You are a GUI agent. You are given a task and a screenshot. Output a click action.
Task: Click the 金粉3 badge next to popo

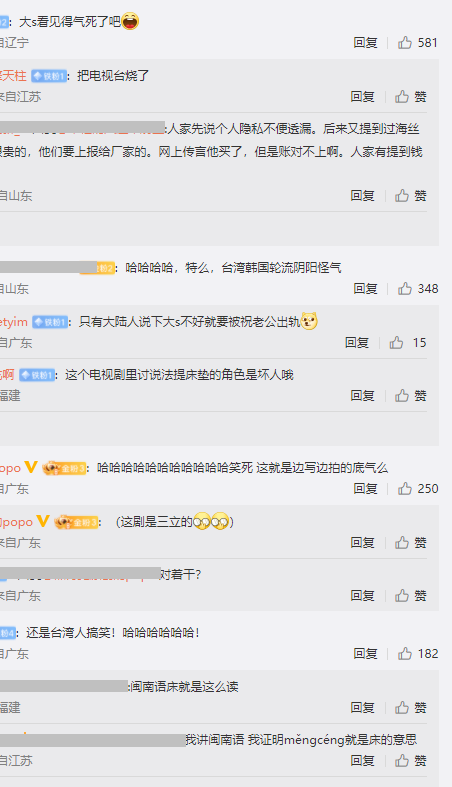point(64,468)
